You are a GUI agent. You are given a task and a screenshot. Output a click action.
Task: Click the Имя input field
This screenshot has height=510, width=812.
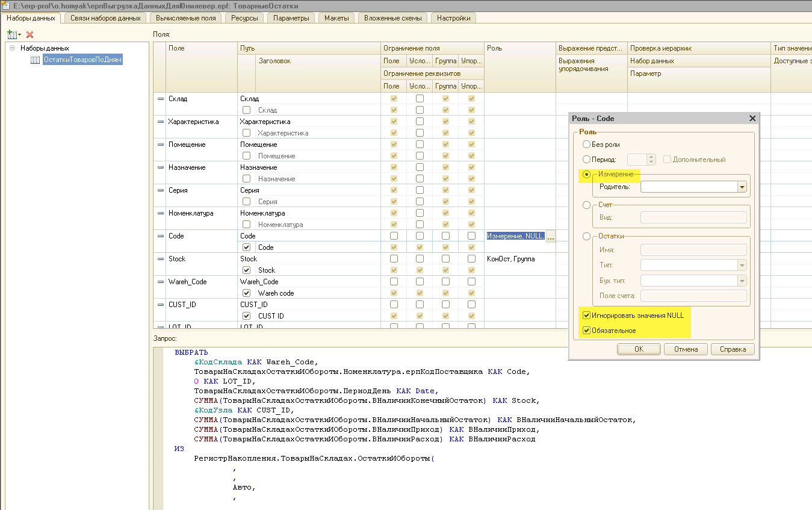(x=693, y=249)
